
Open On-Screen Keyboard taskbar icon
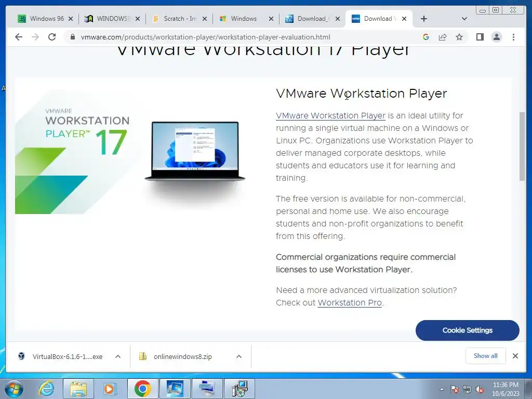pyautogui.click(x=207, y=389)
